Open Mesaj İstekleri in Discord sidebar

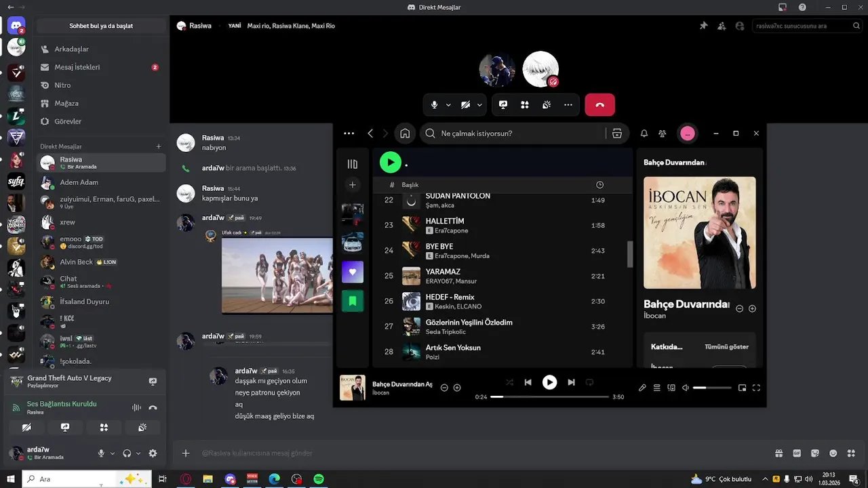(x=101, y=67)
